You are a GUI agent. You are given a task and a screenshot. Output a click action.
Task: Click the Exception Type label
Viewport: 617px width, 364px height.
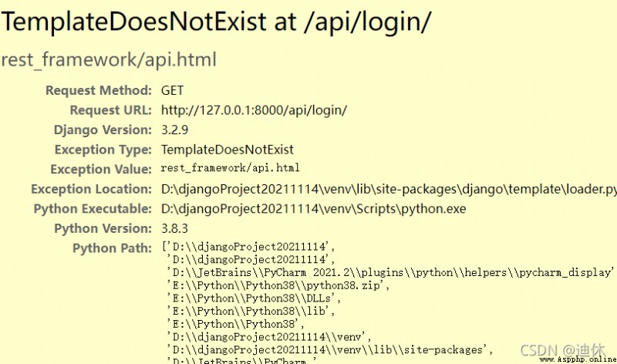pos(103,150)
